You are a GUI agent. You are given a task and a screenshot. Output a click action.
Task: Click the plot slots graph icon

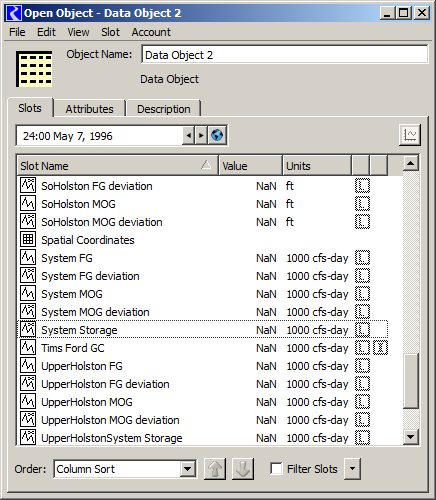[410, 135]
